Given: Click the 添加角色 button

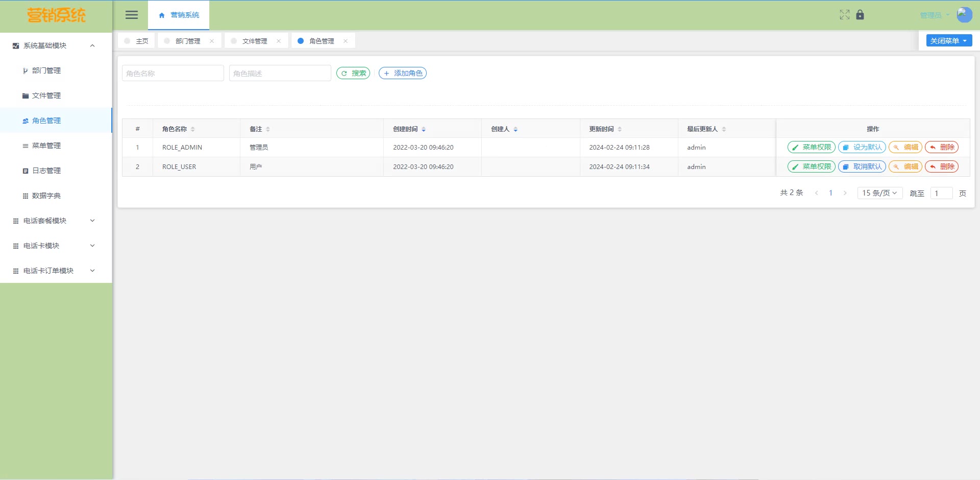Looking at the screenshot, I should [403, 74].
